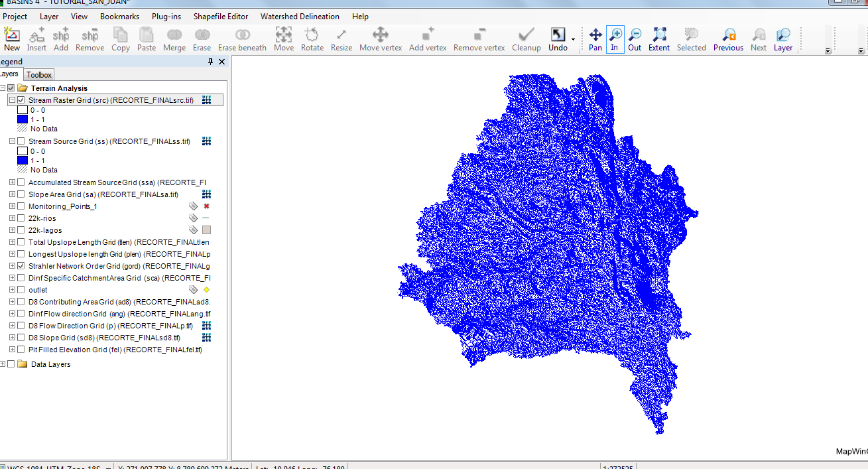The image size is (868, 469).
Task: Click the Undo tool
Action: tap(558, 39)
